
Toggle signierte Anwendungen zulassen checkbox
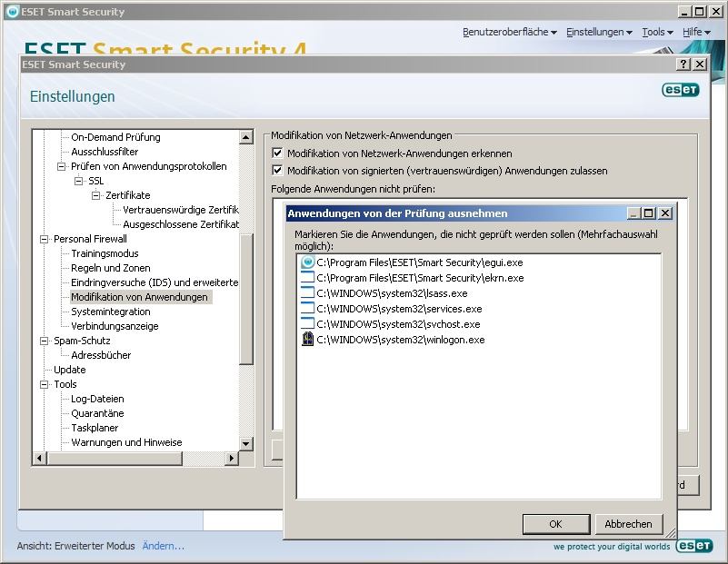(x=277, y=170)
